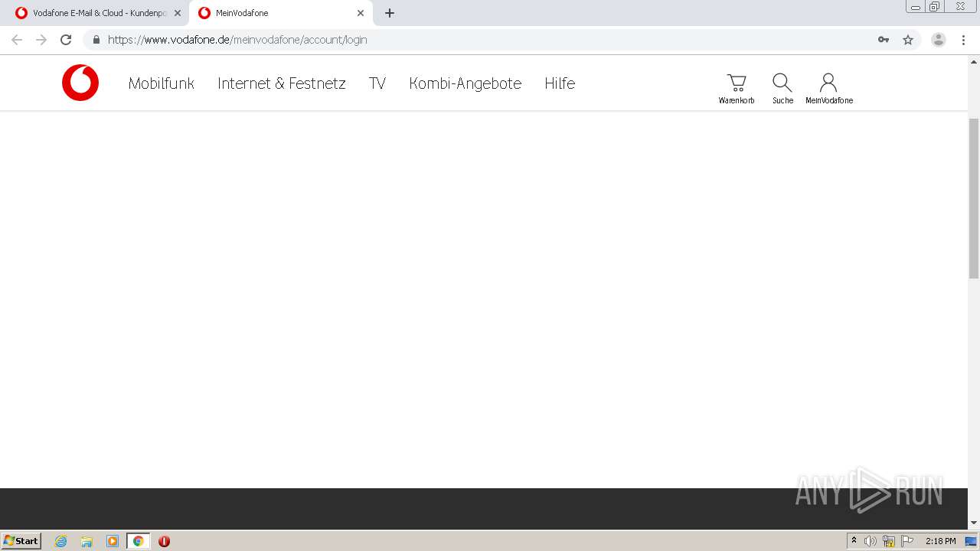980x551 pixels.
Task: Close the MeinVodafone tab
Action: 361,13
